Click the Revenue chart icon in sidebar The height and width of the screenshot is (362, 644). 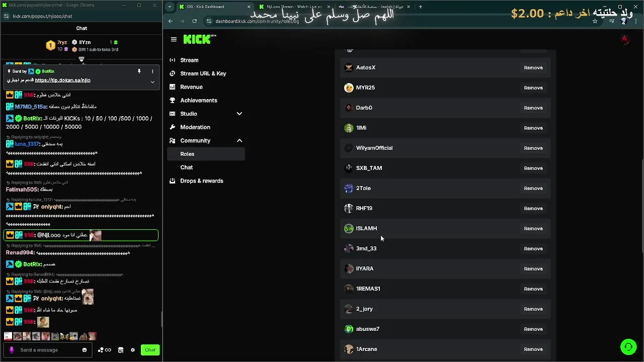pyautogui.click(x=173, y=87)
